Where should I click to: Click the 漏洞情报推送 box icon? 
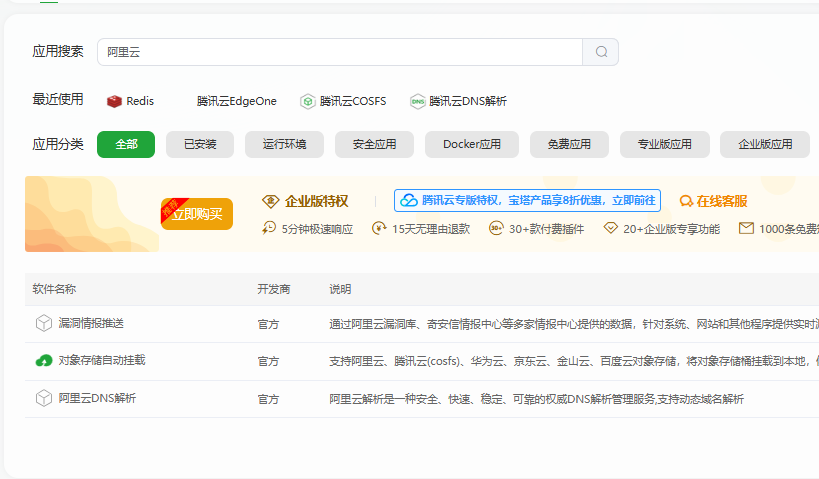pos(44,323)
